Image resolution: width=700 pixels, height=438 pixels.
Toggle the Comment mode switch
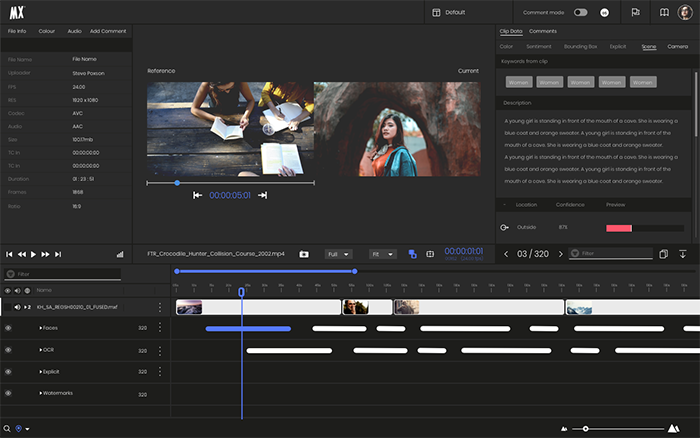[x=580, y=12]
